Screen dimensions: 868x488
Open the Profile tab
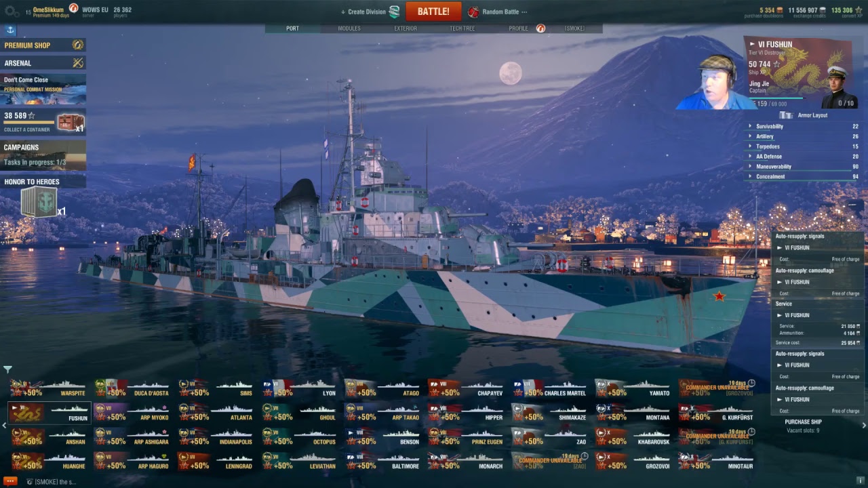[519, 28]
